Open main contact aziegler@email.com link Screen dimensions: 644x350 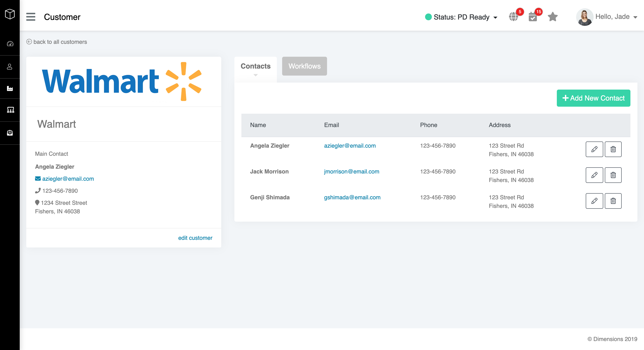click(68, 179)
